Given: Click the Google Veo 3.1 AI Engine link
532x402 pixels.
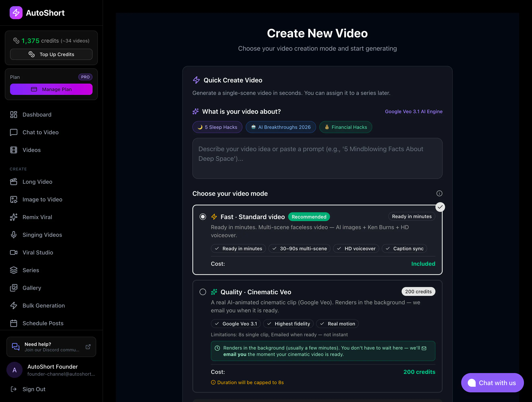Looking at the screenshot, I should pyautogui.click(x=414, y=112).
